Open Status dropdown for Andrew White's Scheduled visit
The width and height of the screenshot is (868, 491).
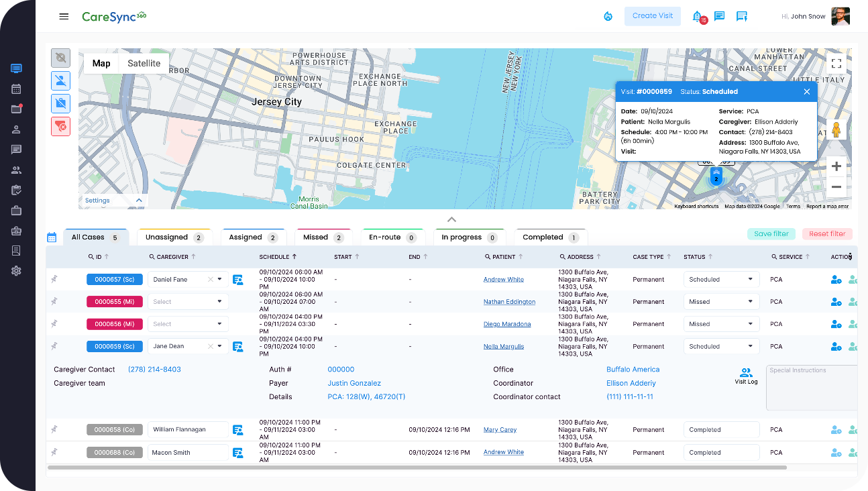click(x=721, y=280)
